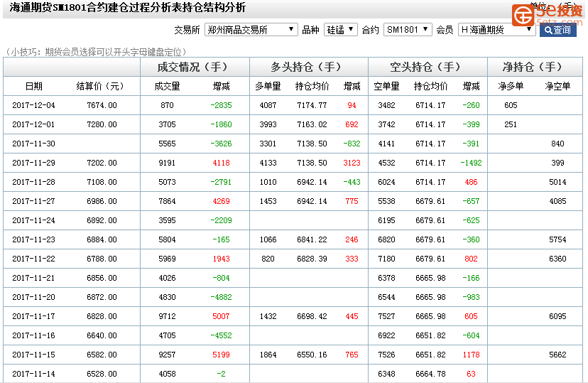Click volume change value 5199

[222, 355]
